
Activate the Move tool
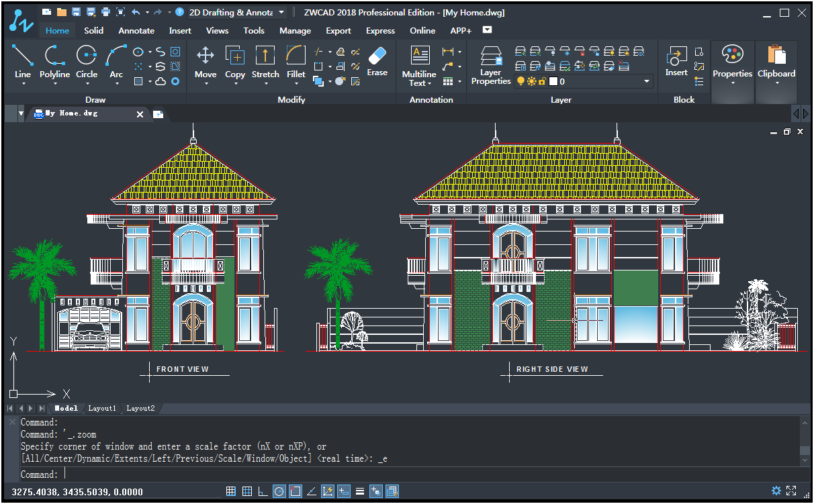[x=205, y=60]
